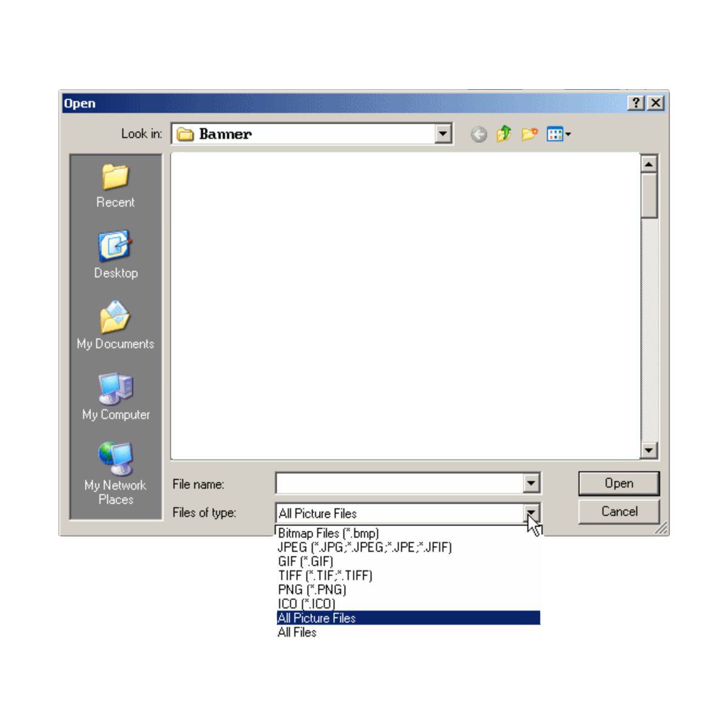Click the Back navigation arrow icon
This screenshot has height=728, width=728.
[479, 134]
